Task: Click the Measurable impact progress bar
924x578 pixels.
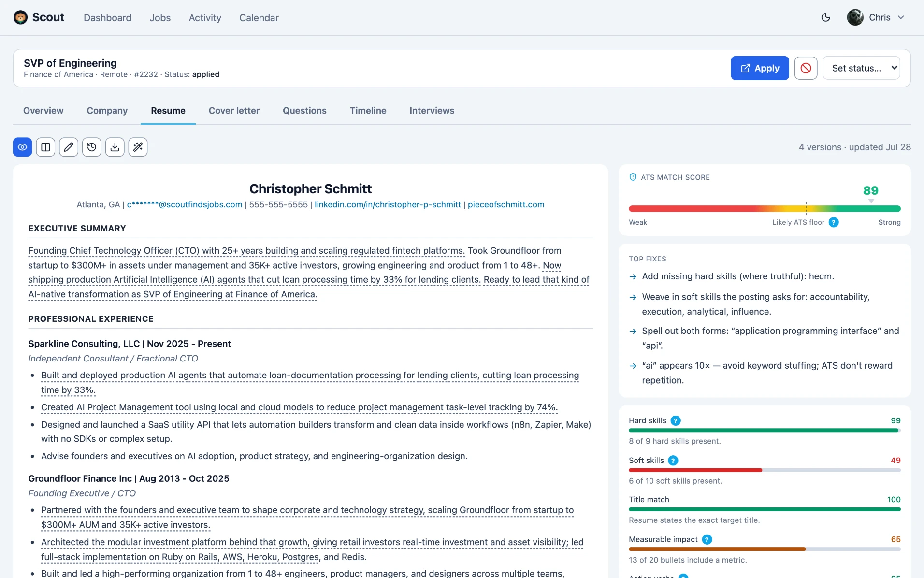Action: click(x=765, y=549)
